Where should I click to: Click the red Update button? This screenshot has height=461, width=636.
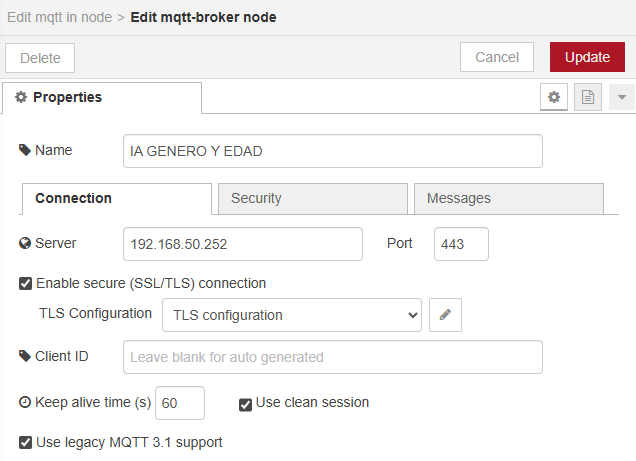click(587, 57)
